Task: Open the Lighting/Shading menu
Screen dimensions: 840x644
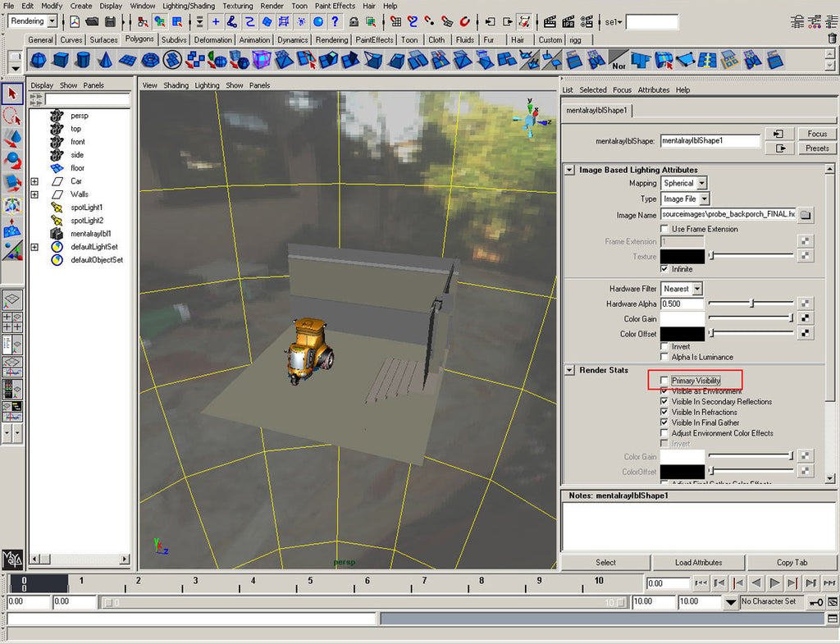Action: [188, 6]
